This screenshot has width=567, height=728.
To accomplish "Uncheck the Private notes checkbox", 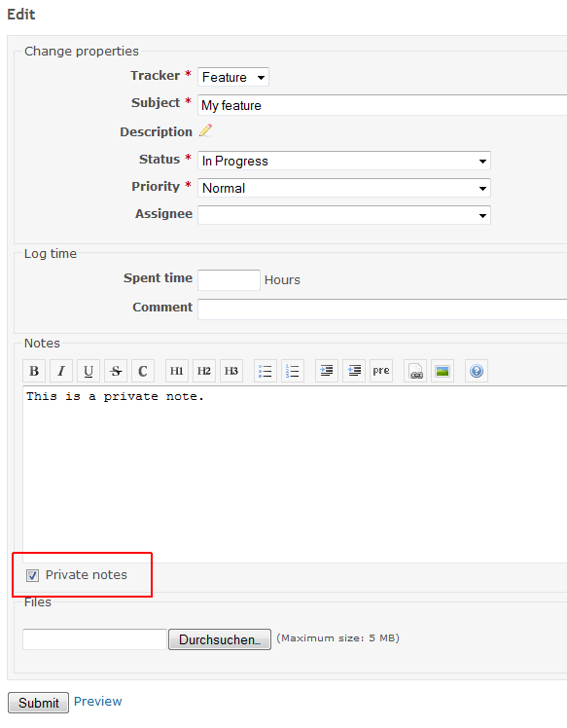I will coord(32,576).
